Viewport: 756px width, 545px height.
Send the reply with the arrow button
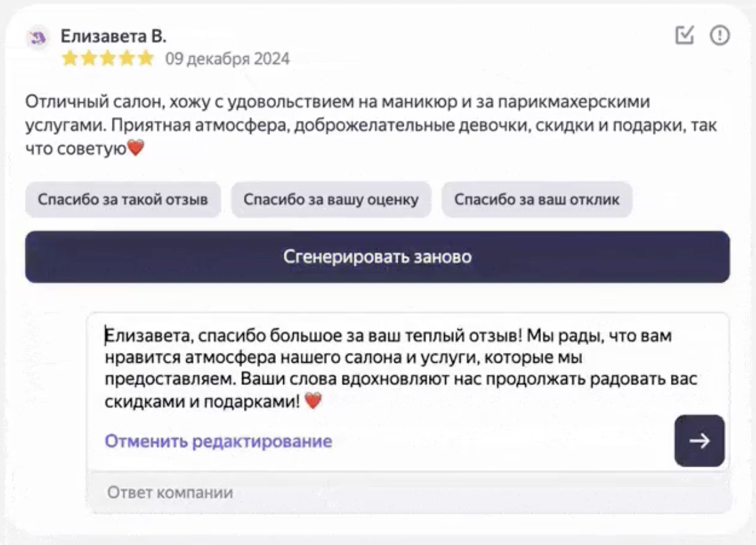(699, 441)
